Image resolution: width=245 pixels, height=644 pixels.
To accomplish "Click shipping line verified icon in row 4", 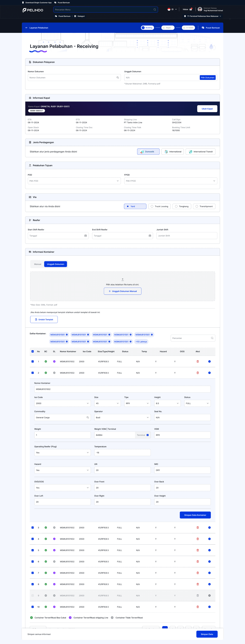I will 54,539.
